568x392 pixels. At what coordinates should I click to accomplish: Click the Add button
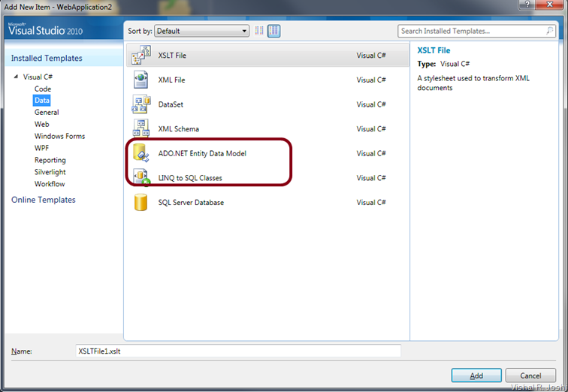[x=476, y=375]
